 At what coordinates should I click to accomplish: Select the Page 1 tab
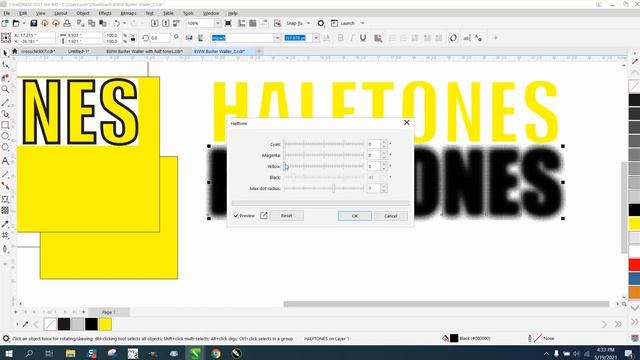109,312
